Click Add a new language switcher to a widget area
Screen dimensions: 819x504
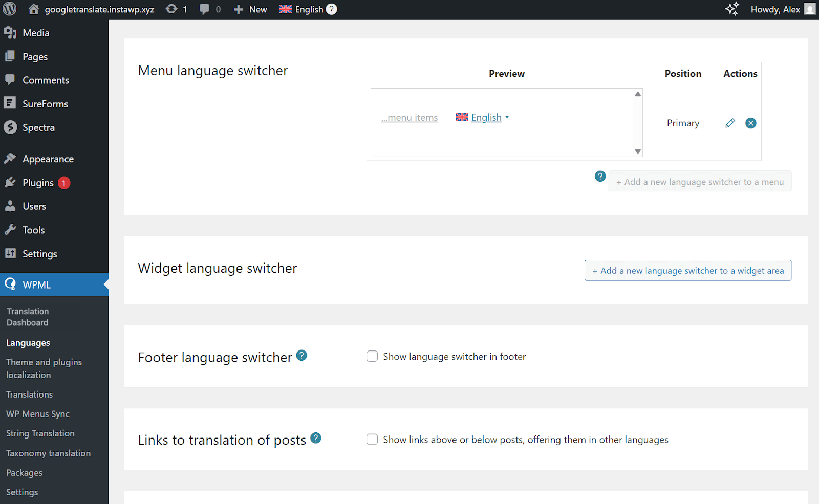[x=688, y=270]
